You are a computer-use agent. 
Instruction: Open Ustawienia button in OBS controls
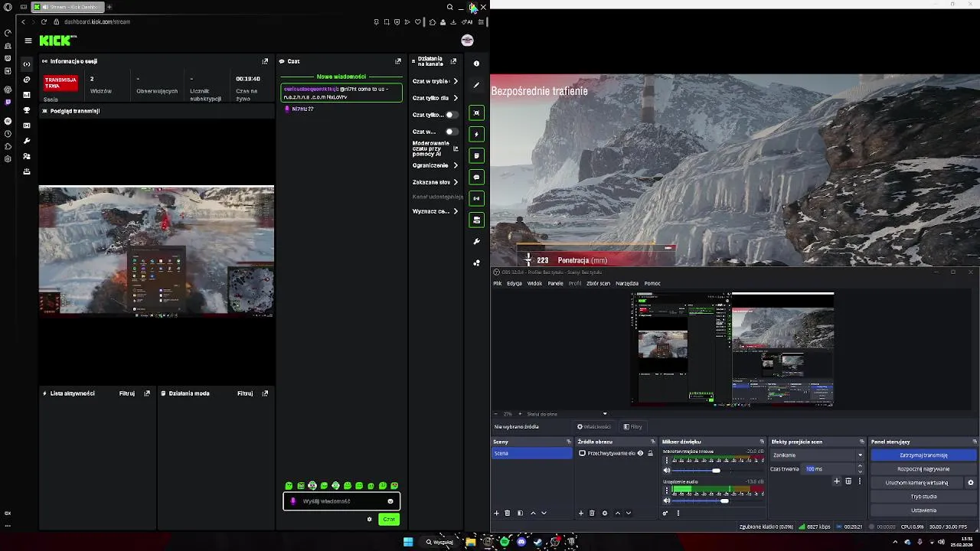coord(923,510)
